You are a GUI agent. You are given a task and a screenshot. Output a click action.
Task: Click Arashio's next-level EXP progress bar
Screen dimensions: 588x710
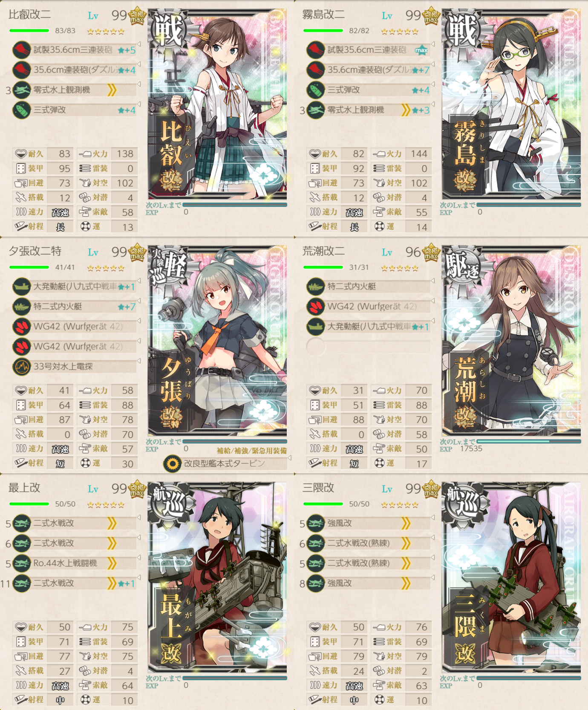click(529, 441)
